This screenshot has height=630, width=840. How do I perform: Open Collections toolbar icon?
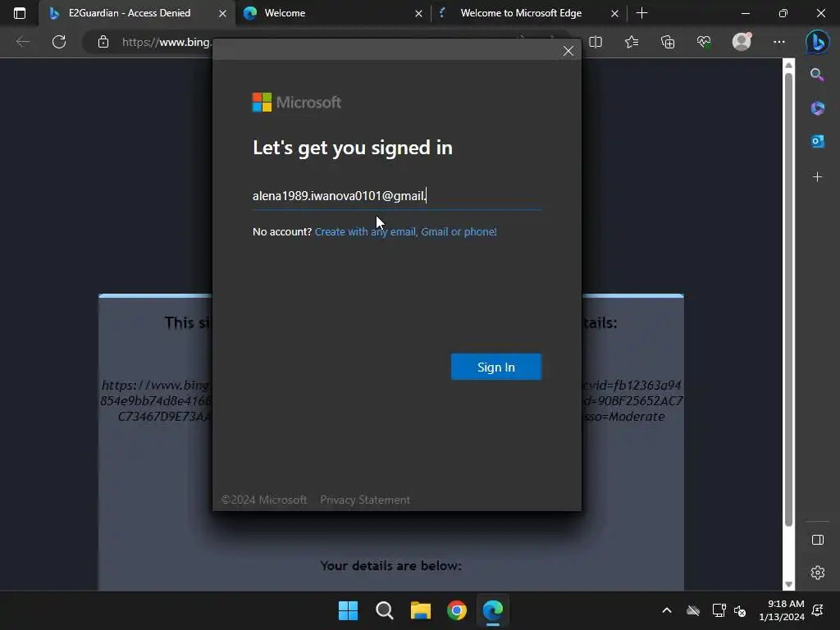[x=668, y=42]
